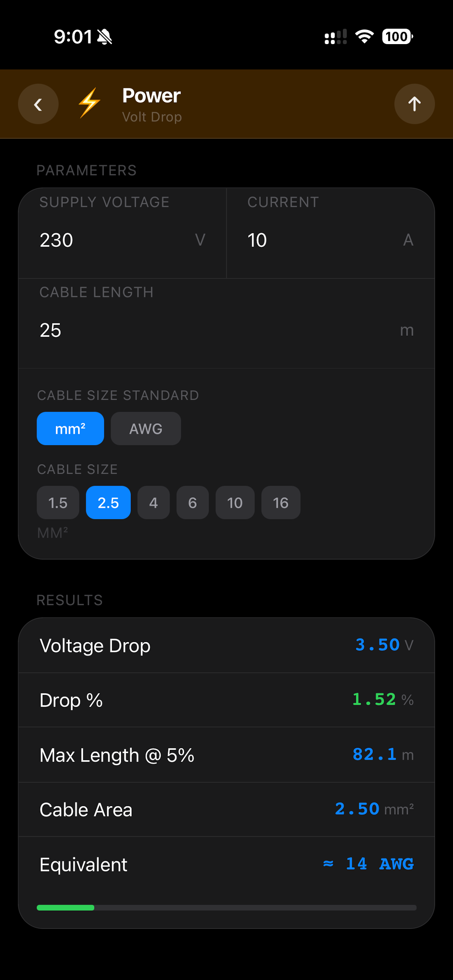Edit the Cable Length field
The height and width of the screenshot is (980, 453).
point(226,323)
